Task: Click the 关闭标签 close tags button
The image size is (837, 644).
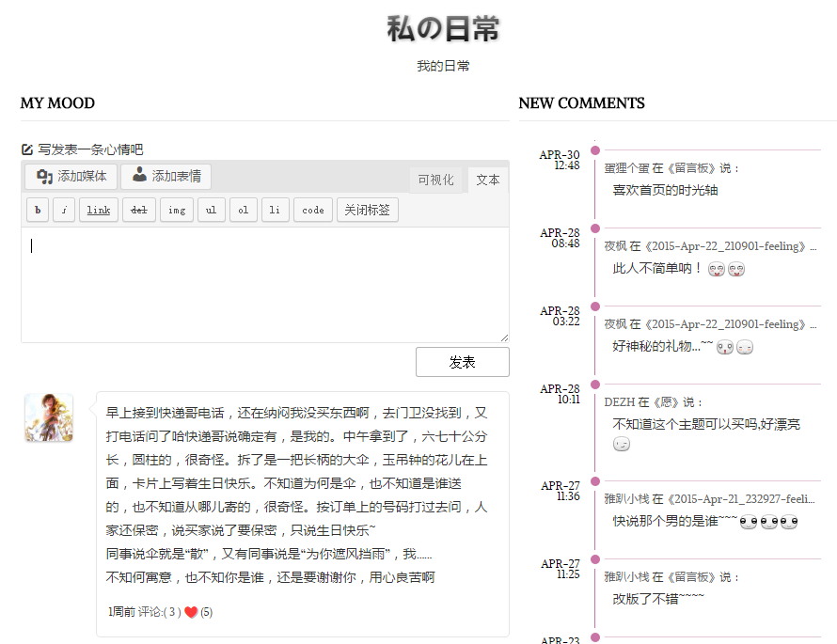Action: coord(368,211)
